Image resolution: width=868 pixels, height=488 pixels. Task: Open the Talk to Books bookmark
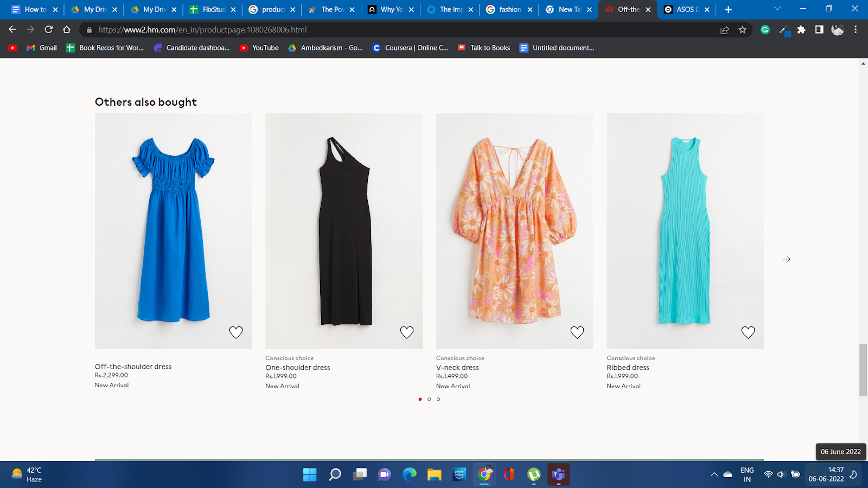(x=484, y=48)
